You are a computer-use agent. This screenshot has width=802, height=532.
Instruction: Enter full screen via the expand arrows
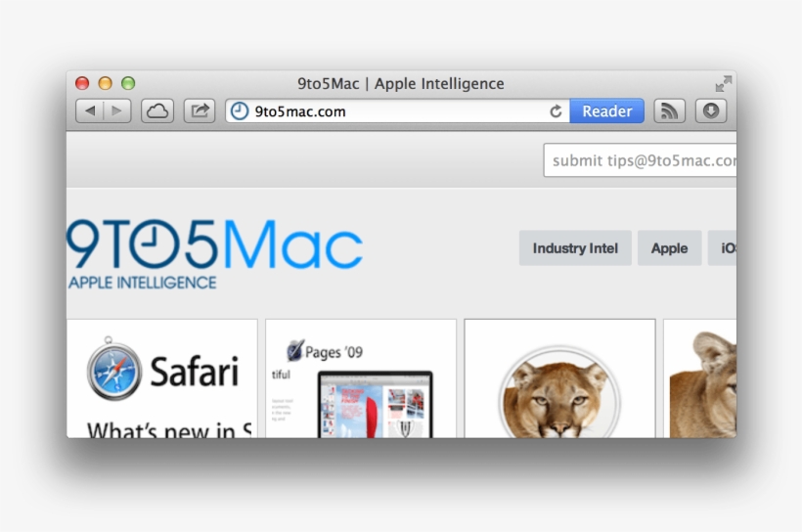pyautogui.click(x=723, y=83)
